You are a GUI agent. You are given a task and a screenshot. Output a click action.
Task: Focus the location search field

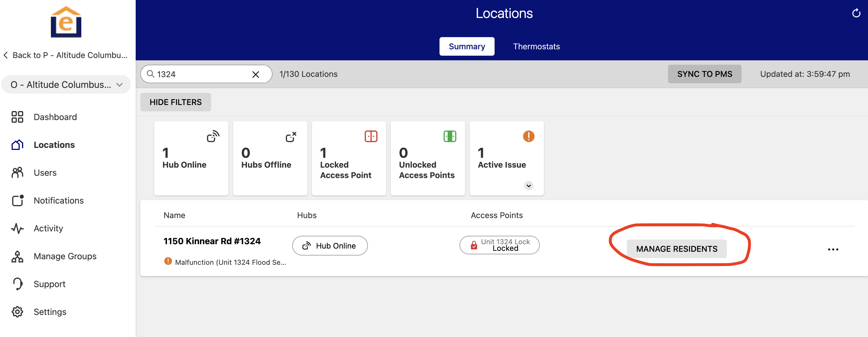[x=206, y=74]
